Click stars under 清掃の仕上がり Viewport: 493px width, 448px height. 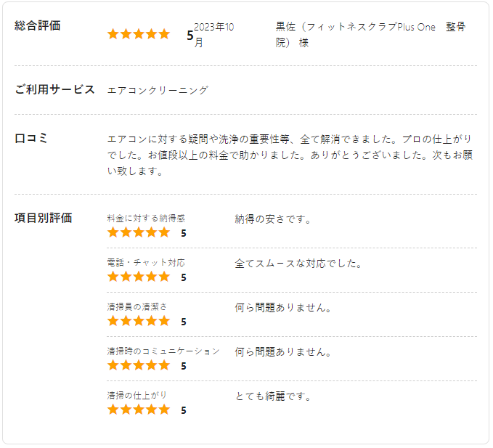coord(138,410)
